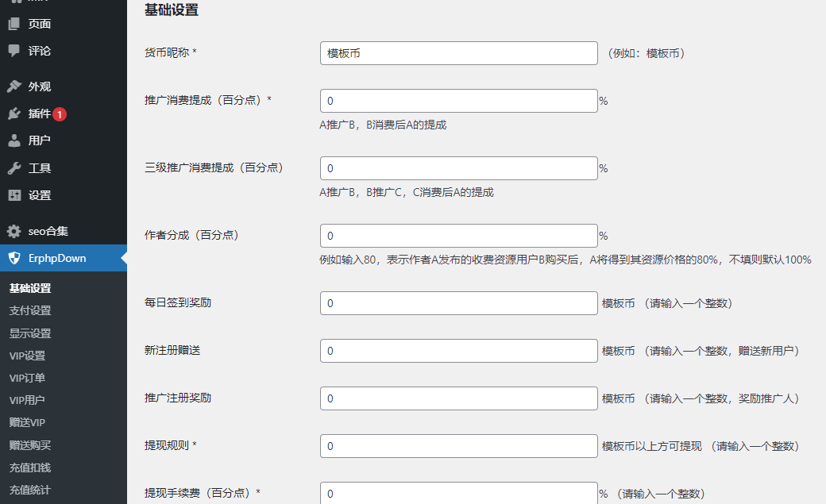The image size is (826, 504).
Task: Open 显示设置 submenu item
Action: coord(30,333)
